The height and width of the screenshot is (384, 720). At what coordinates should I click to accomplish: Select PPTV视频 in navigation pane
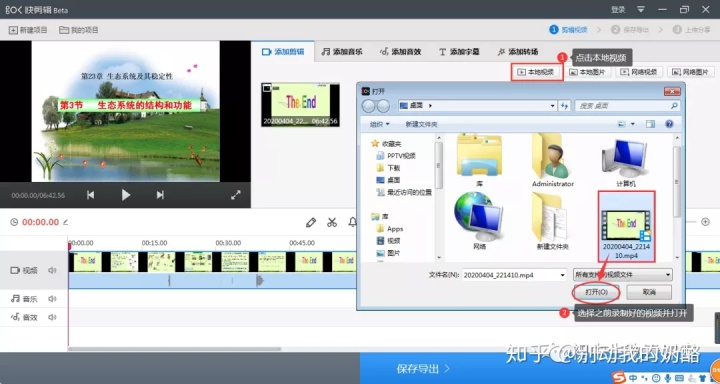[396, 156]
